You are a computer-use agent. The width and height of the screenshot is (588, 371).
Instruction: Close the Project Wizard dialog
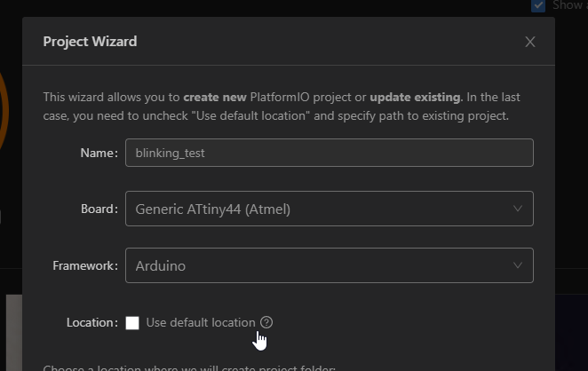pos(530,42)
